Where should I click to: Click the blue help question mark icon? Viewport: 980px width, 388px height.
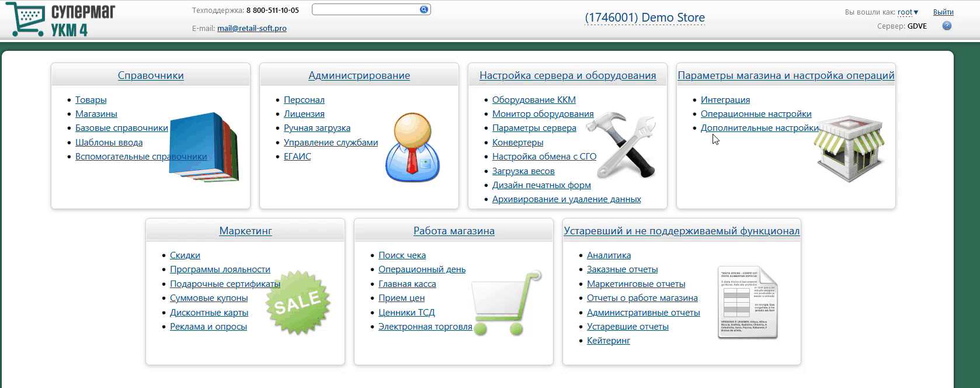click(x=947, y=26)
